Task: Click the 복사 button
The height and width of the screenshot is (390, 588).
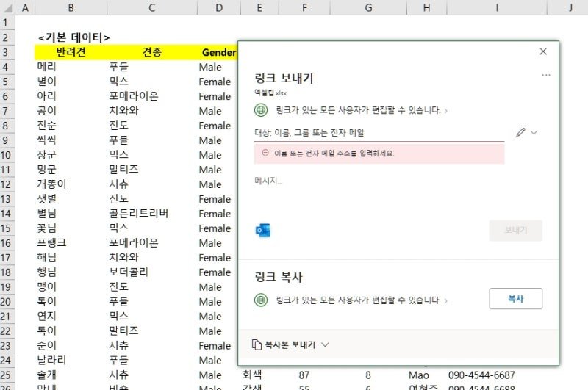Action: tap(516, 299)
